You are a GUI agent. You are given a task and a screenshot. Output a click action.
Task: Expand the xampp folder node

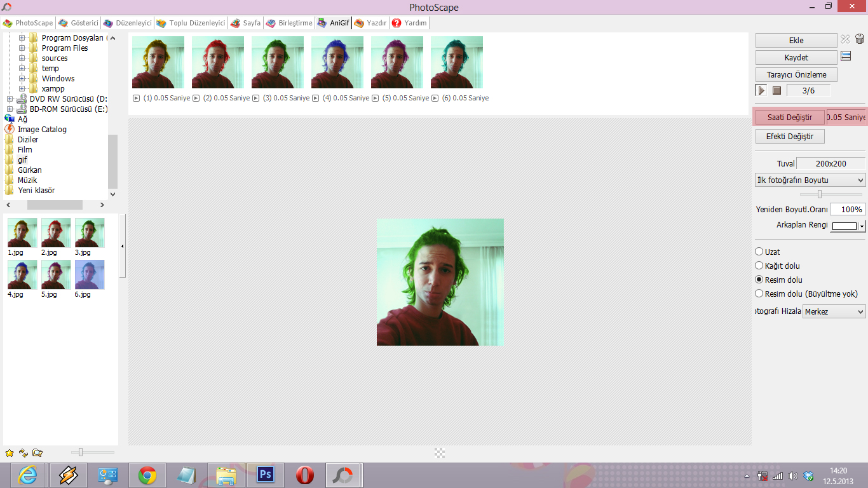(x=22, y=88)
